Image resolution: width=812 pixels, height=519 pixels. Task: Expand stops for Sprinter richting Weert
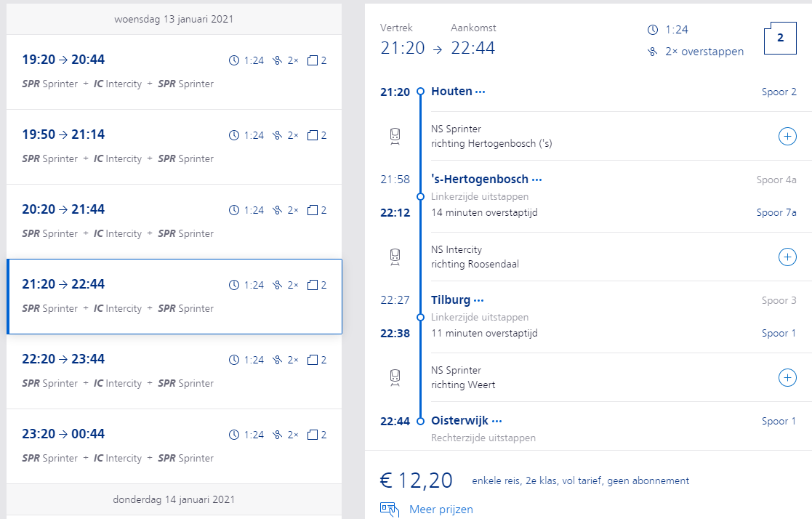pyautogui.click(x=787, y=377)
